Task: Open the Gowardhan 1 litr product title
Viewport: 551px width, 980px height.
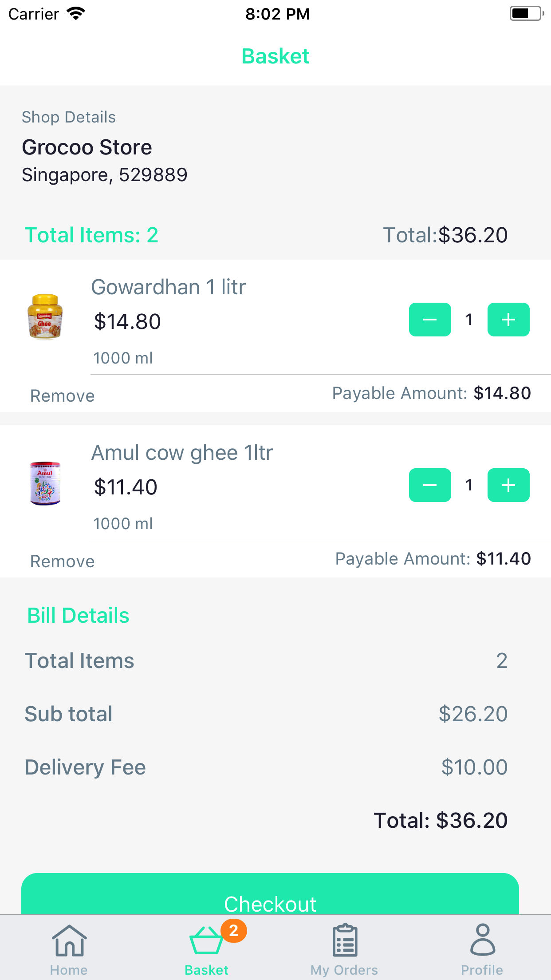Action: tap(168, 287)
